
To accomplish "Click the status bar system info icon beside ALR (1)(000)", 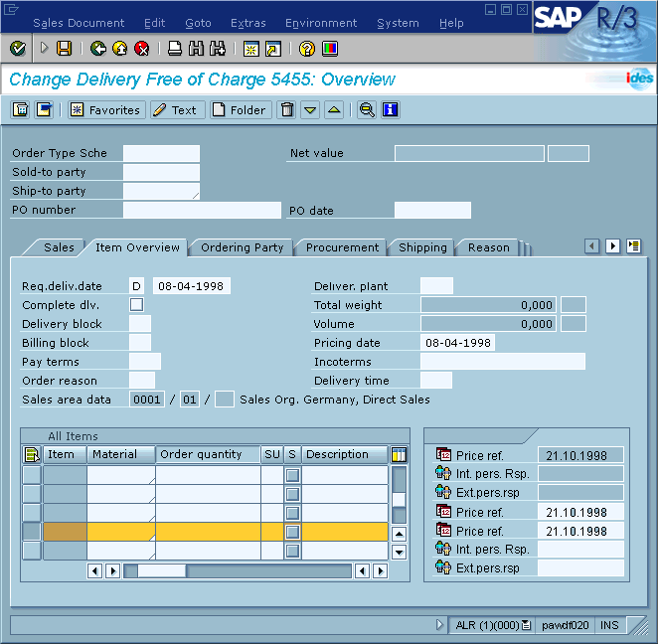I will click(x=526, y=625).
